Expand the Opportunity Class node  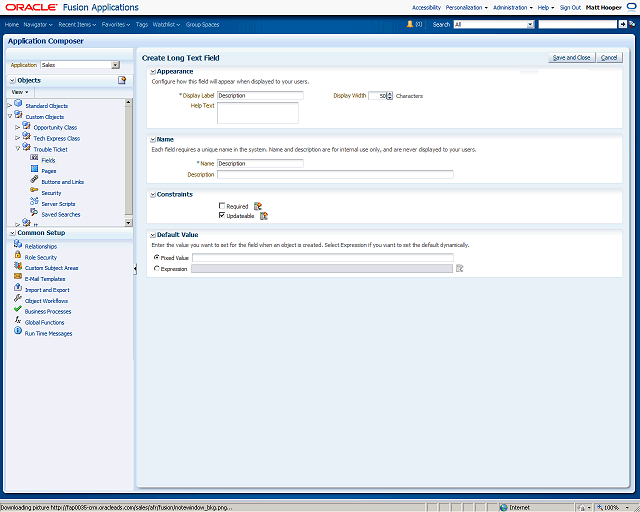[x=18, y=127]
